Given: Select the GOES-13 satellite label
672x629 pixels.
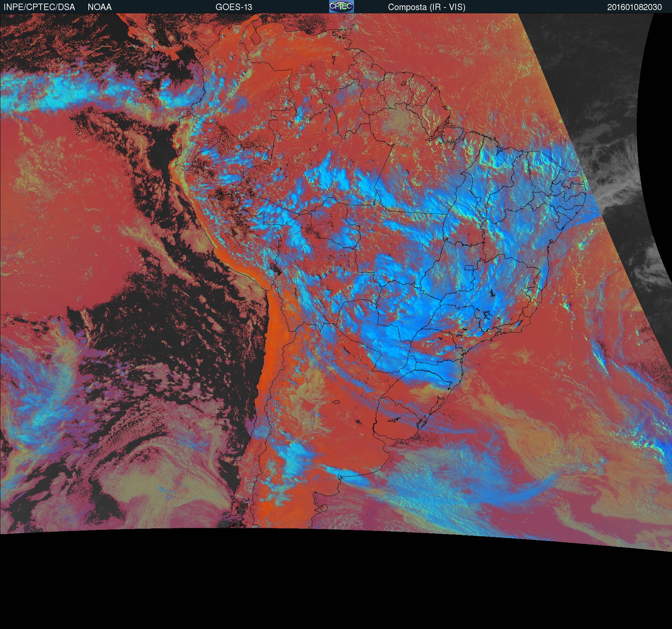Looking at the screenshot, I should tap(234, 7).
